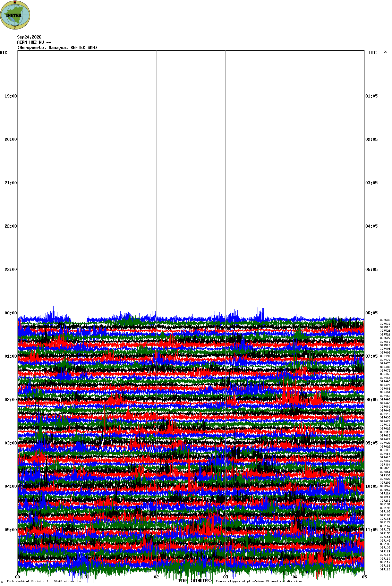Click the Aeropuerto, Managua, REFTEK SMA description
Viewport: 392px width, 586px height.
[57, 48]
